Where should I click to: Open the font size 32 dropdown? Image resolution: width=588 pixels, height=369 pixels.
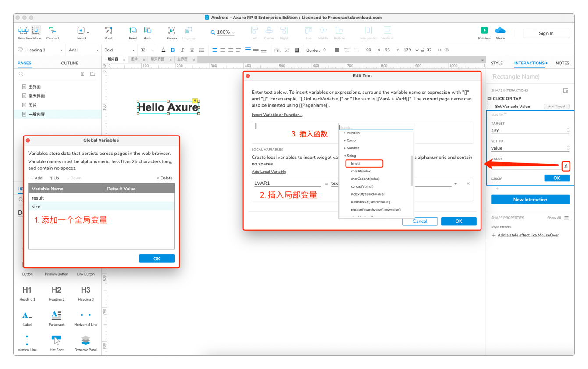point(153,50)
